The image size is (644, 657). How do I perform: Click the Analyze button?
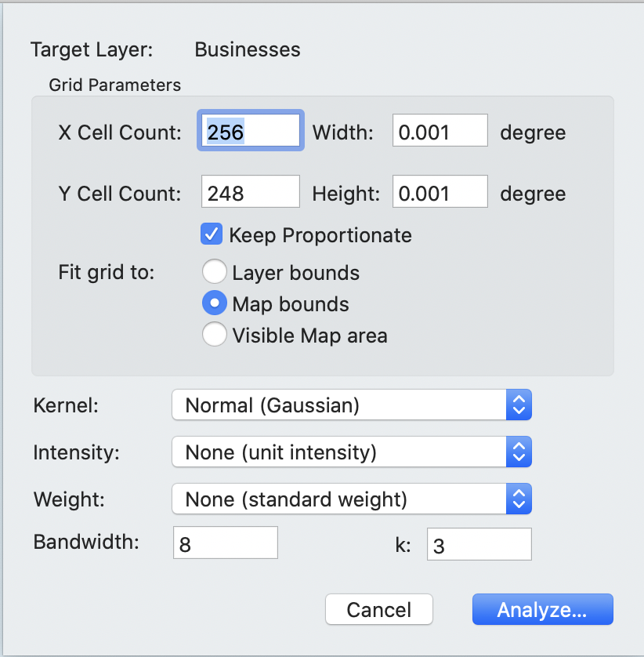point(542,609)
